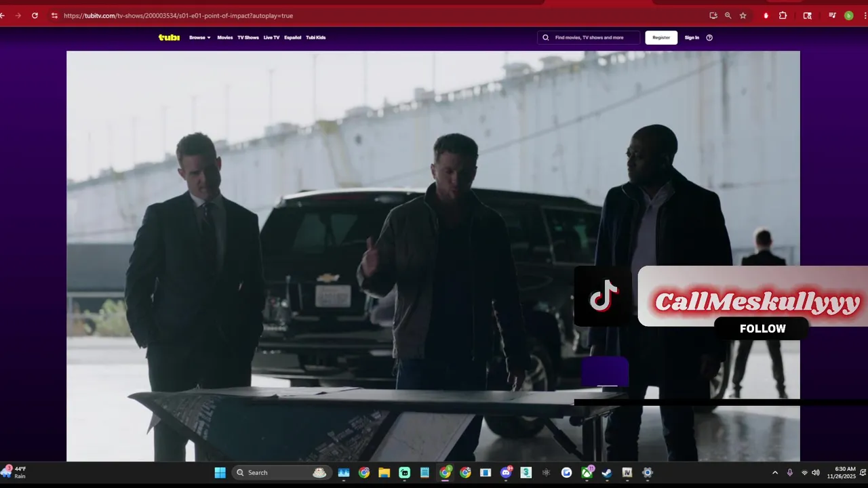Focus the Find movies search field
The height and width of the screenshot is (488, 868).
point(589,37)
